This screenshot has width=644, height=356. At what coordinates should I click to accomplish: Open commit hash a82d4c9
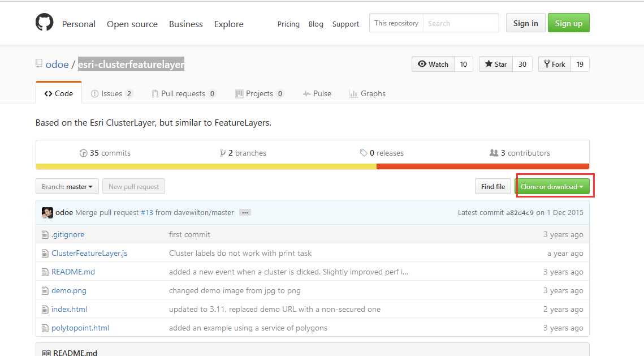tap(520, 213)
